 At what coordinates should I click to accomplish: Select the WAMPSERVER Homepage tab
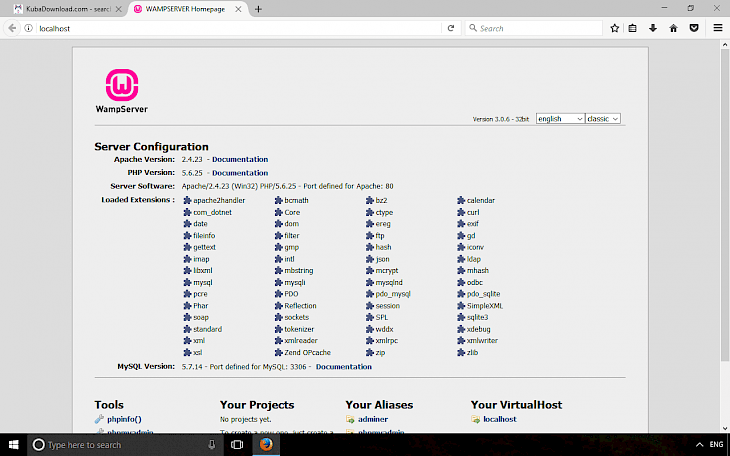(185, 9)
